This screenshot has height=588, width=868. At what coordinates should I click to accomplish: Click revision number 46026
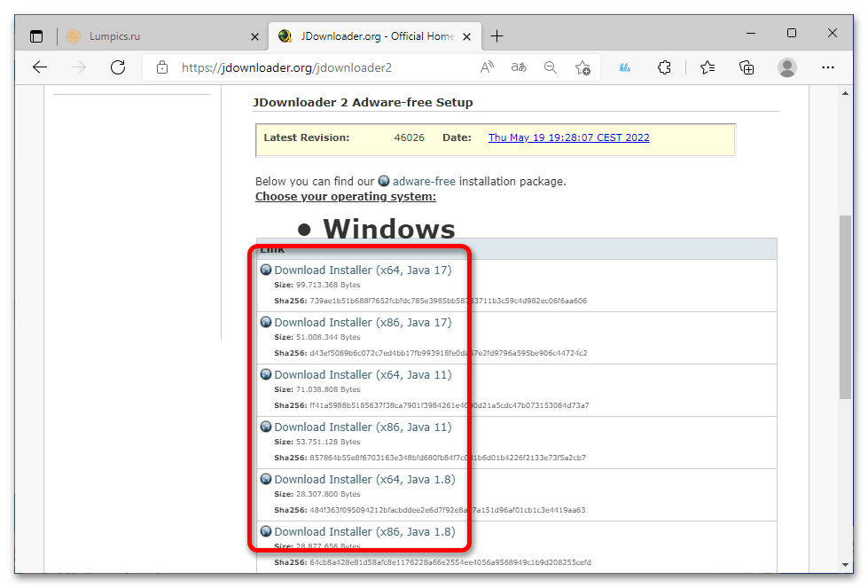tap(409, 137)
